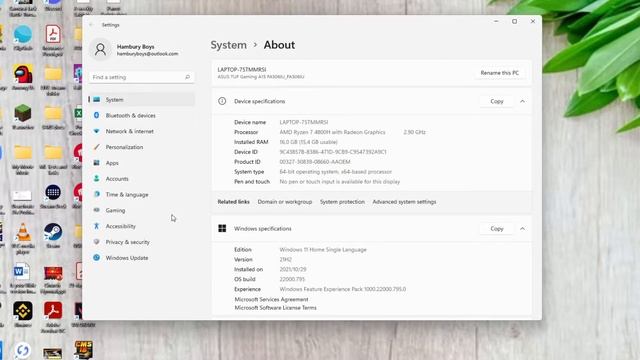The height and width of the screenshot is (360, 640).
Task: Click the back arrow in Settings title bar
Action: point(91,25)
